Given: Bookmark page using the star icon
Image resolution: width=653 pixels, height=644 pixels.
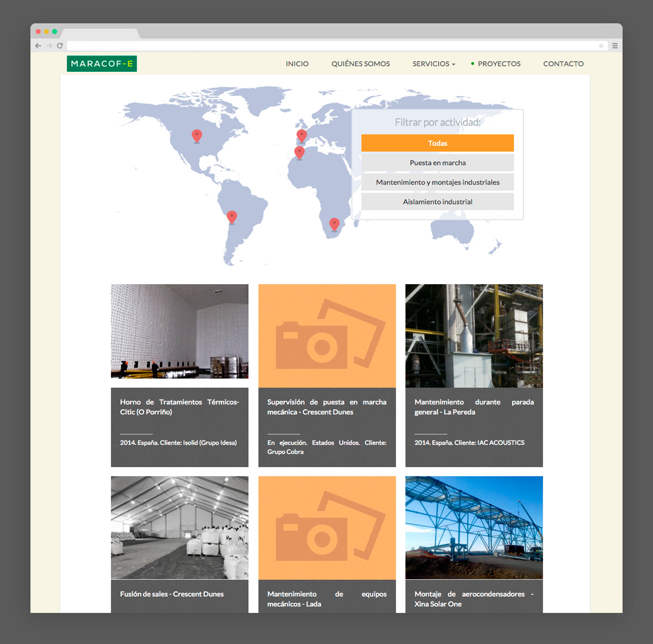Looking at the screenshot, I should [601, 46].
